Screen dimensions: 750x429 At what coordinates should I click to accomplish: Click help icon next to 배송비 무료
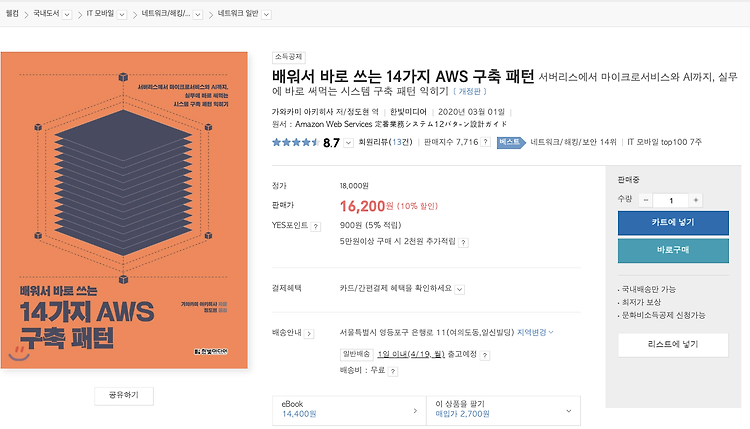tap(393, 372)
